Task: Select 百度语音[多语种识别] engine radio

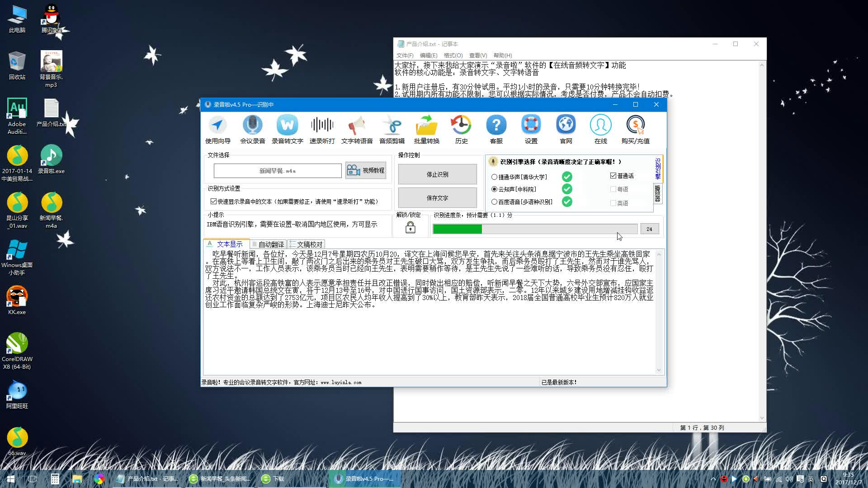Action: (494, 202)
